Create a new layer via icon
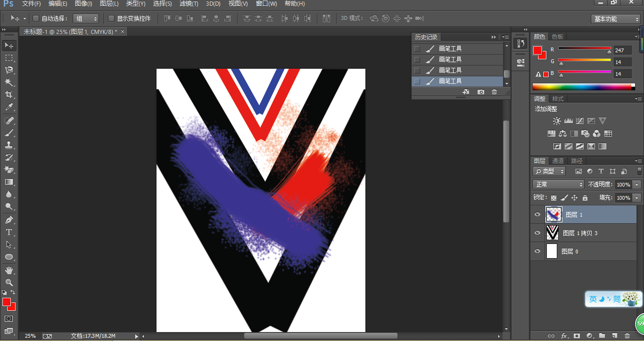The width and height of the screenshot is (644, 341). (x=614, y=336)
